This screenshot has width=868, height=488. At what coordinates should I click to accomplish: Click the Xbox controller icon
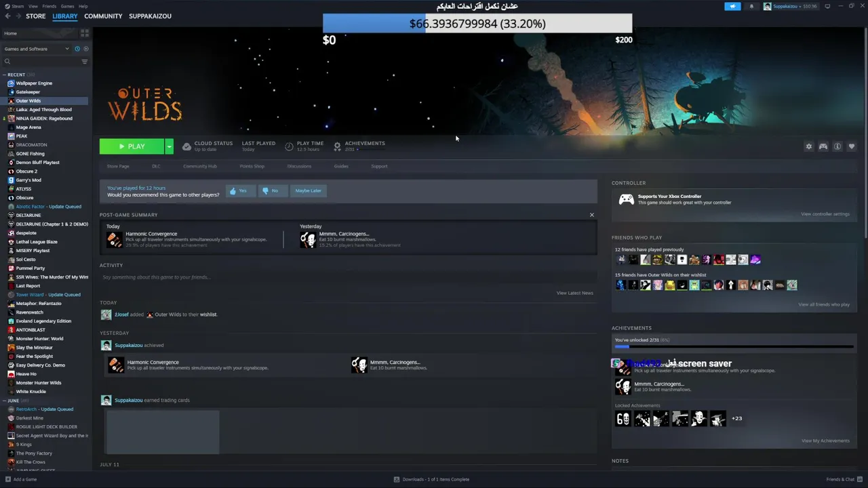pos(626,200)
